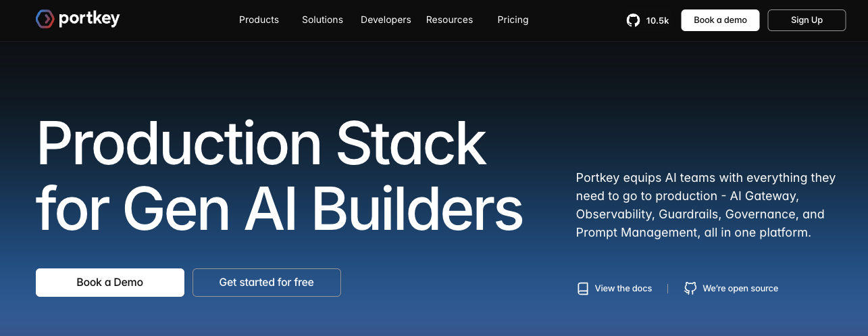Click the book icon beside View the docs

(x=583, y=289)
